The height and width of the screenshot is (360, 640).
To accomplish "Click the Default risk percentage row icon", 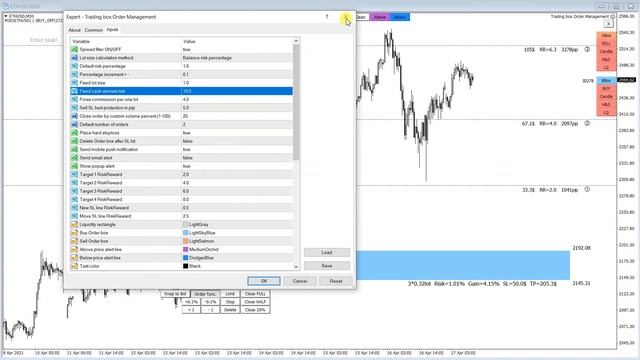I will tap(74, 66).
